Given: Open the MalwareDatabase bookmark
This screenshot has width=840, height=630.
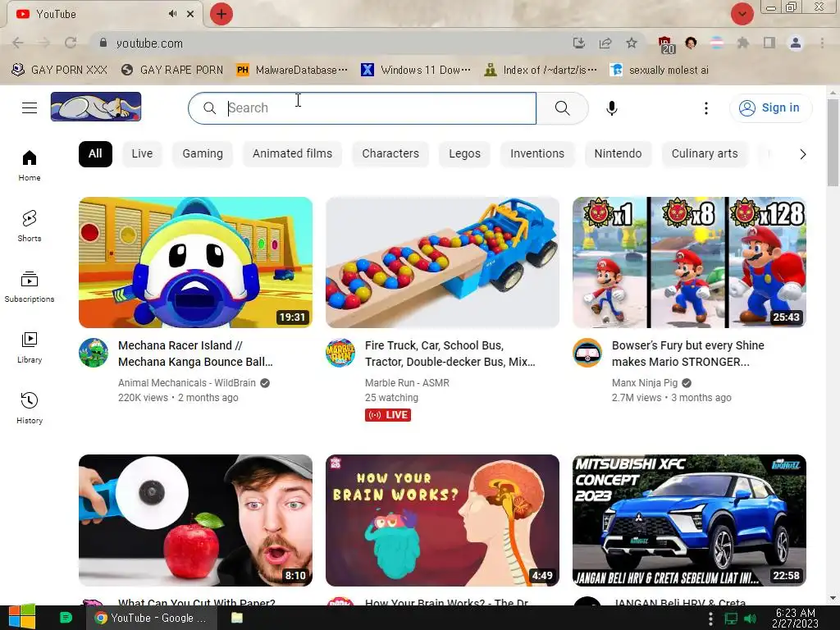Looking at the screenshot, I should [292, 71].
